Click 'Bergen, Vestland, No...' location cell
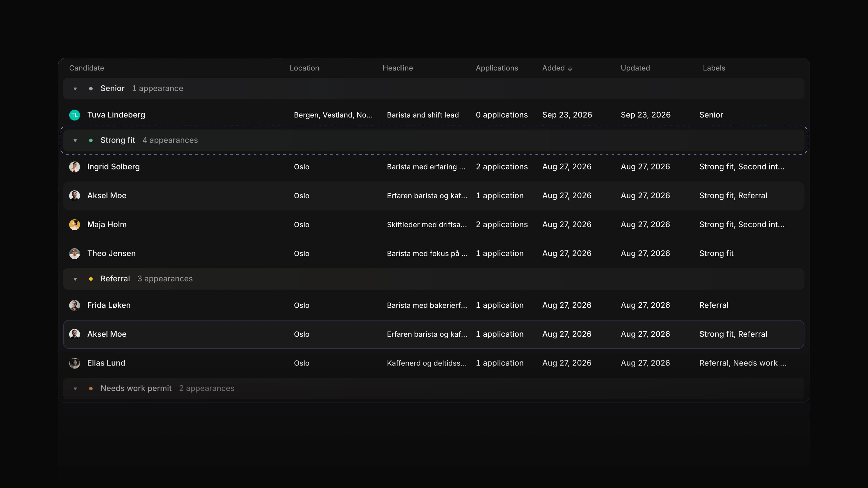 pos(333,115)
